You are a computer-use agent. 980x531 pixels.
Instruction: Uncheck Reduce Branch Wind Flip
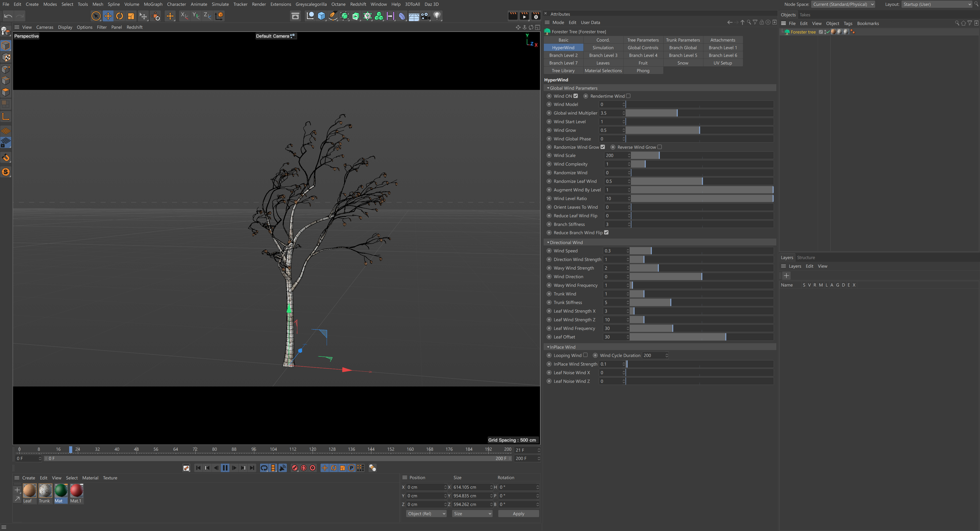(x=606, y=232)
